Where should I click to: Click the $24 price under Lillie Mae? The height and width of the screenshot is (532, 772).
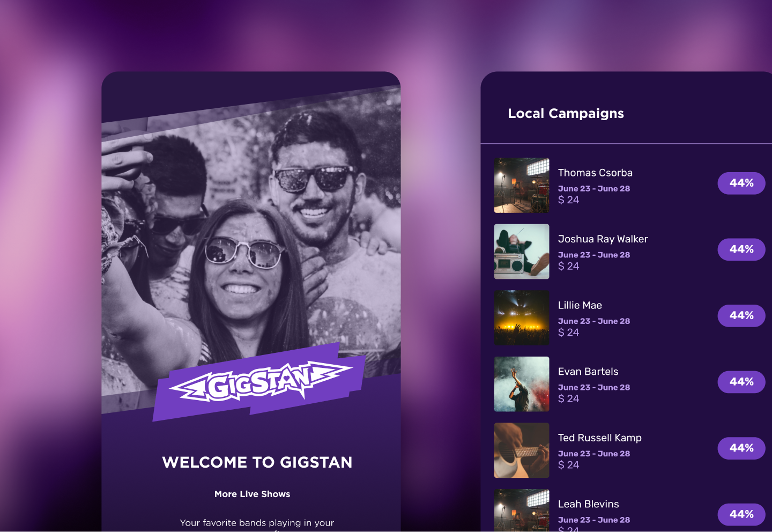(568, 332)
